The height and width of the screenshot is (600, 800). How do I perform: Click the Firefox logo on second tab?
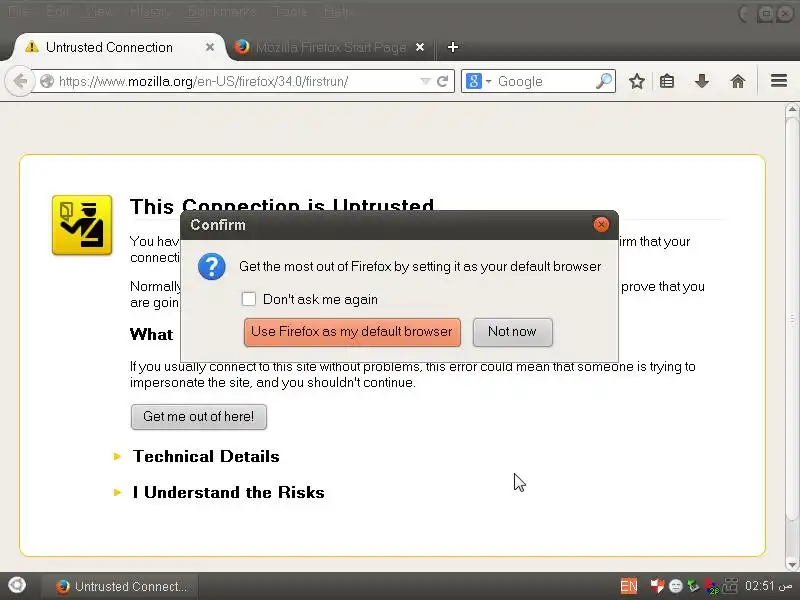pos(242,47)
